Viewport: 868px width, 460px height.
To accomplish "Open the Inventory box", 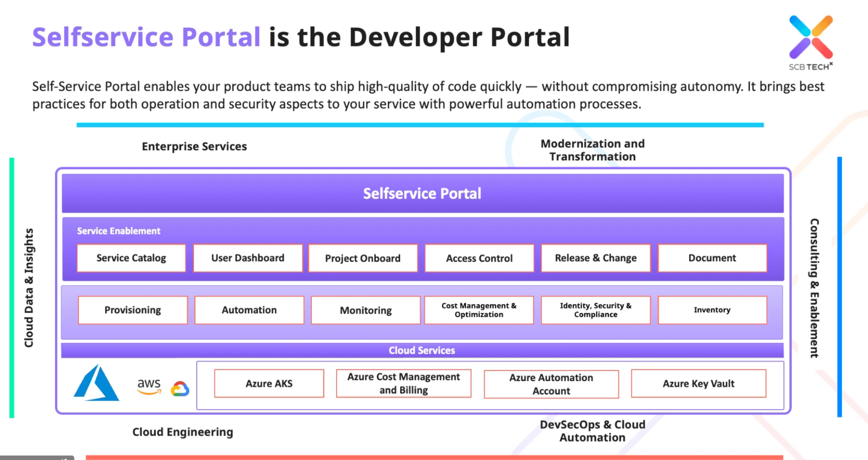I will point(712,310).
